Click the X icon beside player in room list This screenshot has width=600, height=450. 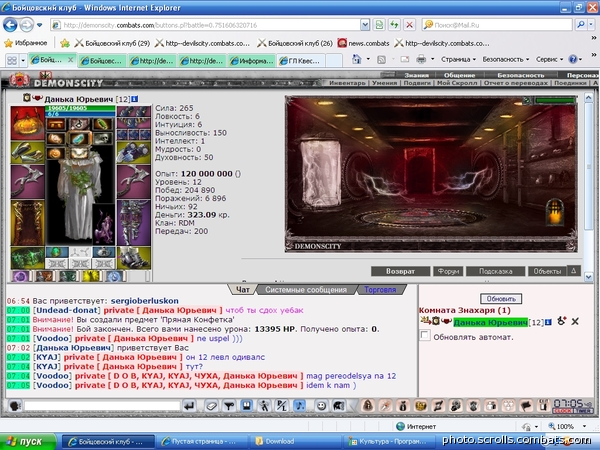point(575,321)
